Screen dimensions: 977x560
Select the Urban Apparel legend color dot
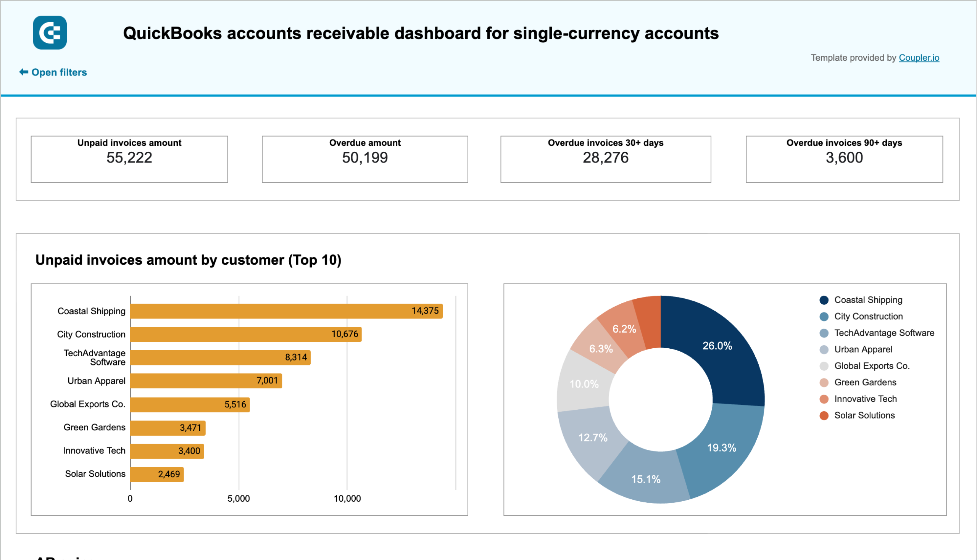pyautogui.click(x=825, y=349)
